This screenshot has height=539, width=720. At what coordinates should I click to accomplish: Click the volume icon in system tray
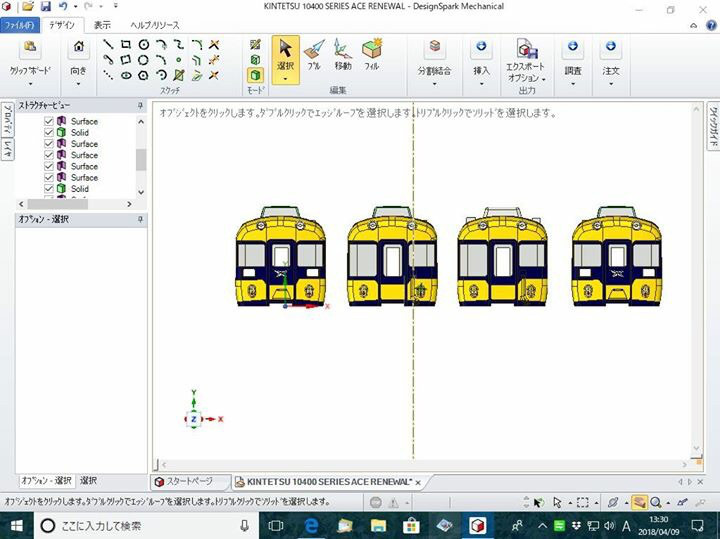[x=609, y=526]
